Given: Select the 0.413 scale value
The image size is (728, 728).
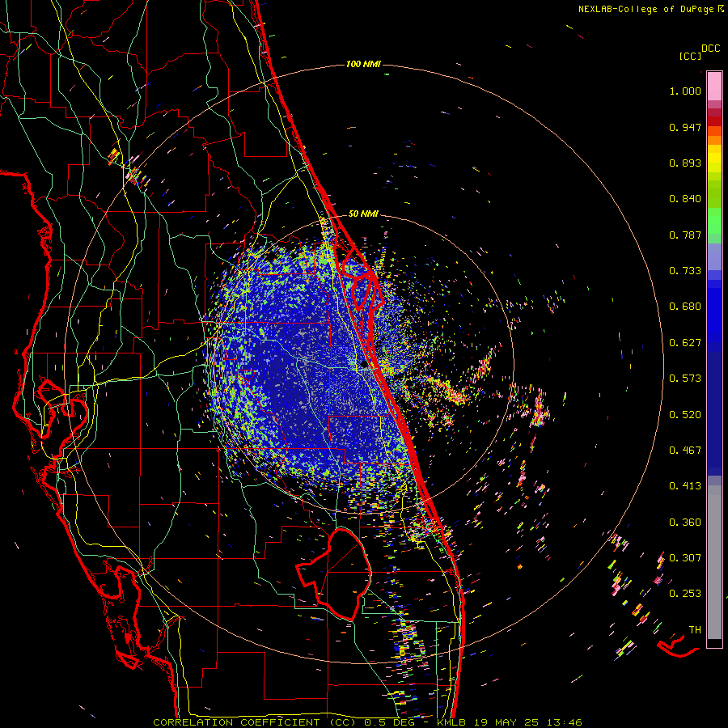Looking at the screenshot, I should (685, 486).
